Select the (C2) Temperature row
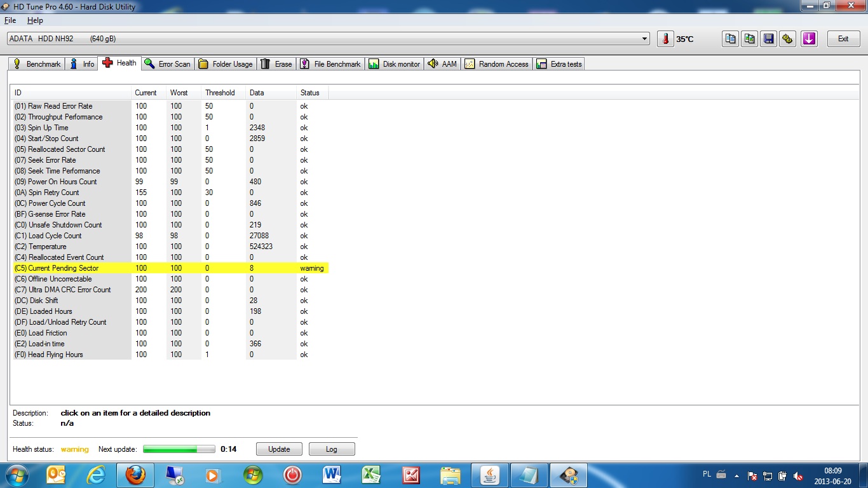Image resolution: width=868 pixels, height=488 pixels. (170, 247)
